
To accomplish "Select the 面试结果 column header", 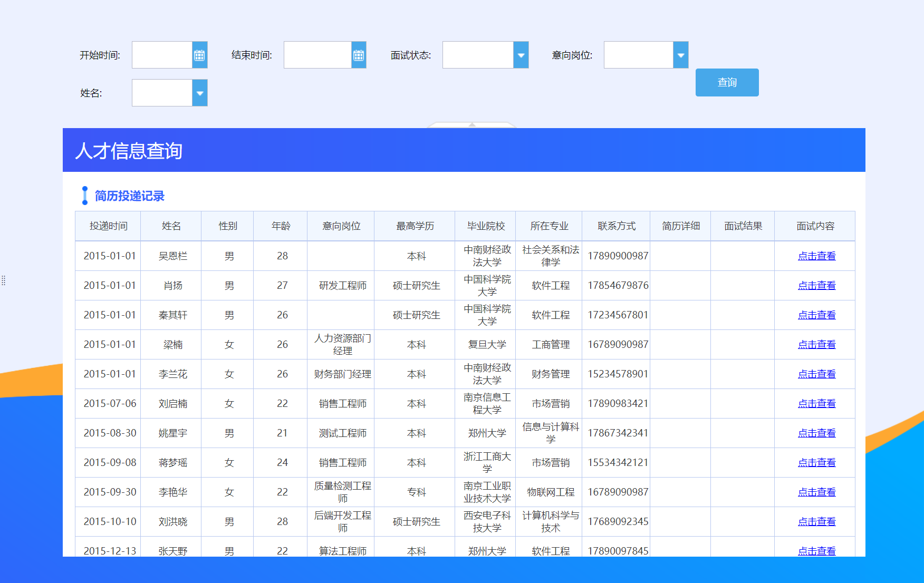I will click(x=742, y=226).
